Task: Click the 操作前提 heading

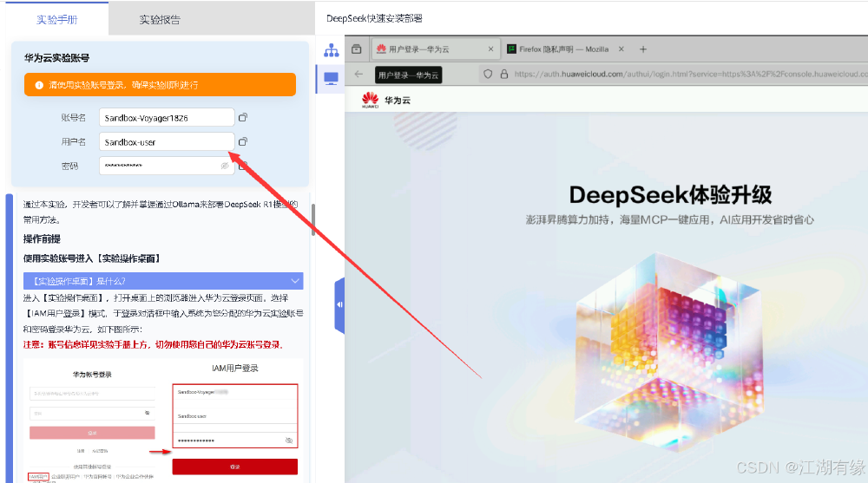Action: point(42,239)
